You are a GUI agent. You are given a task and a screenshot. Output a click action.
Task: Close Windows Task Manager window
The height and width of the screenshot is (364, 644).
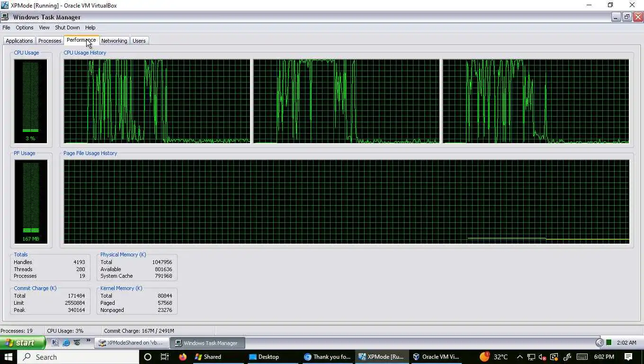638,17
